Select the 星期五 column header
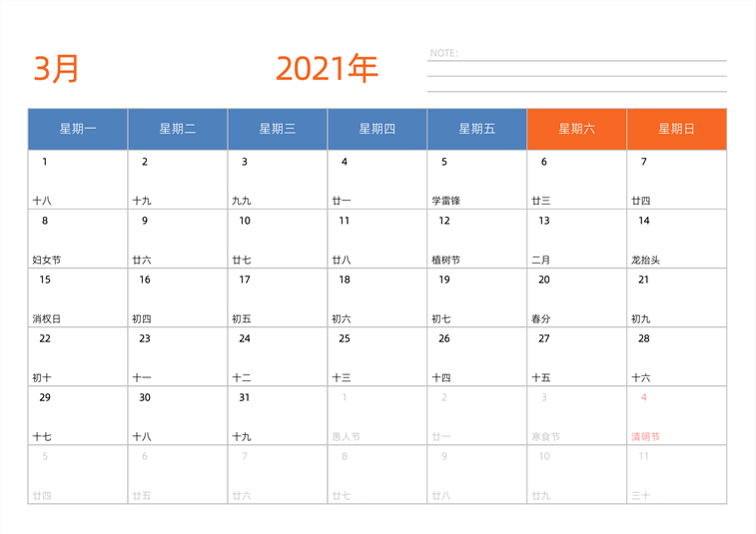 click(476, 129)
